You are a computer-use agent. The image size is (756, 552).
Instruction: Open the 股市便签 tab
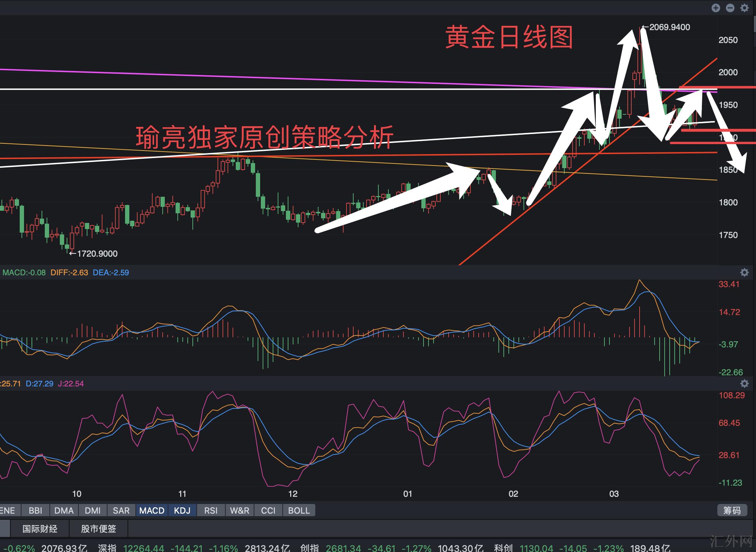(x=99, y=529)
